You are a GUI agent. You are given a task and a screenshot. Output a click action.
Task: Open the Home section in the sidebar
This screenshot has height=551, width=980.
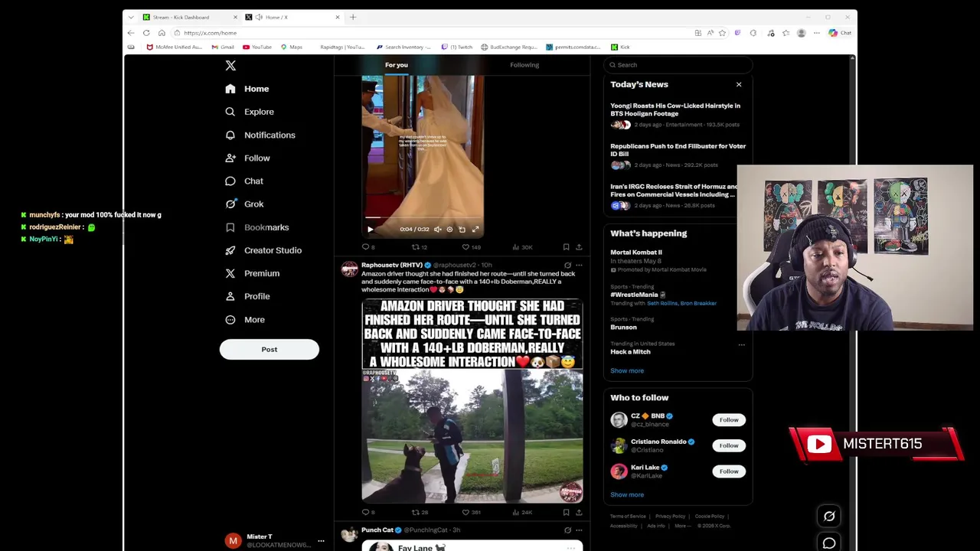click(x=247, y=89)
